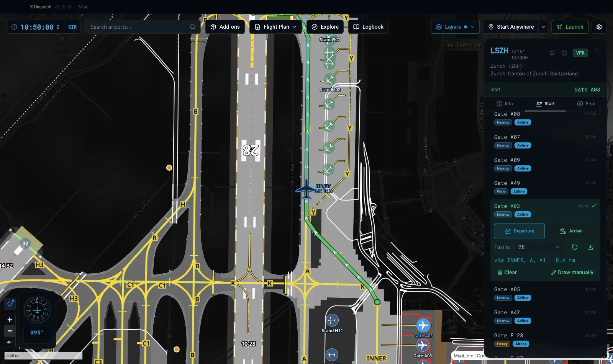Click the LSZH airport code heading
This screenshot has width=613, height=364.
[x=499, y=51]
